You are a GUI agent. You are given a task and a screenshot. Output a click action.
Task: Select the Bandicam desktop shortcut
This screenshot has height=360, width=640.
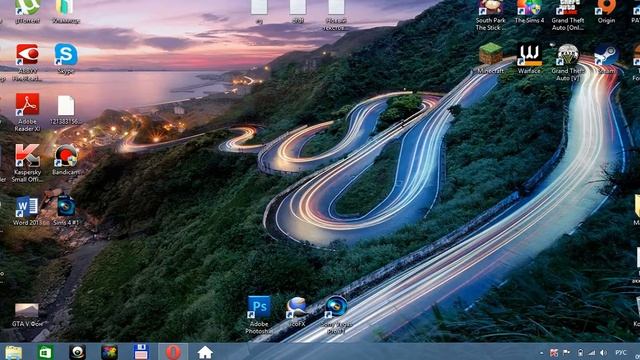click(x=66, y=160)
